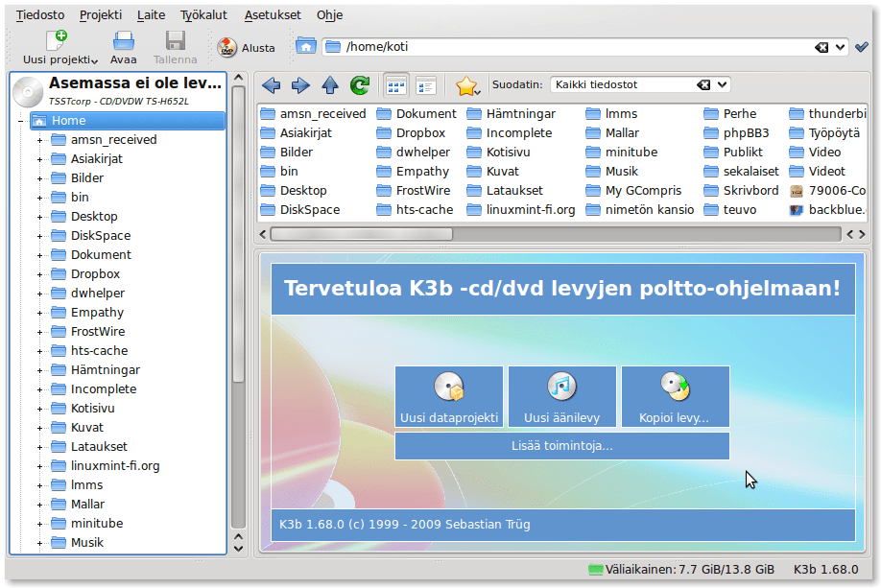Navigate back with left arrow icon
The height and width of the screenshot is (588, 881).
click(272, 85)
